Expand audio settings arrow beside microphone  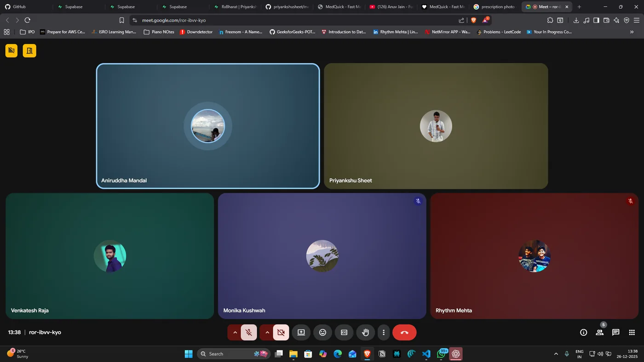235,332
